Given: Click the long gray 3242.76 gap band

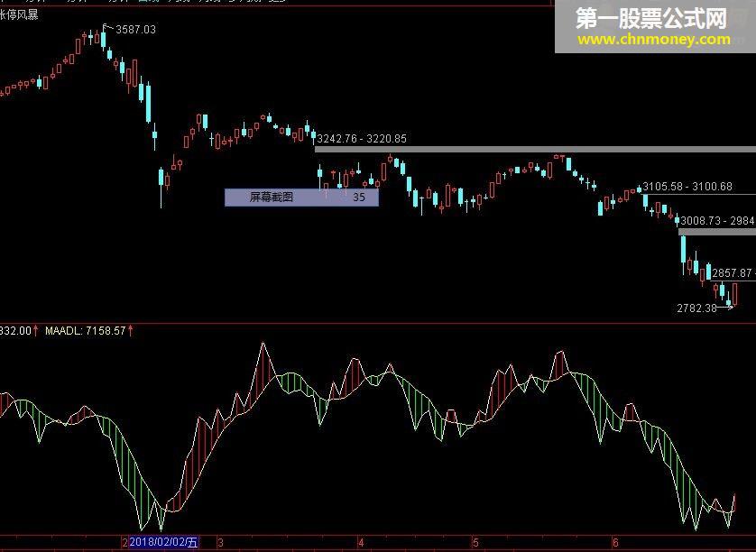Looking at the screenshot, I should (535, 150).
